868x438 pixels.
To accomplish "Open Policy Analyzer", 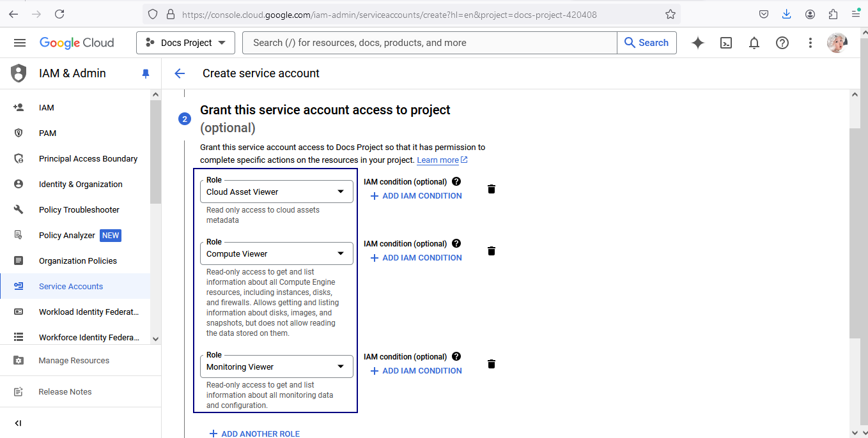I will [75, 235].
